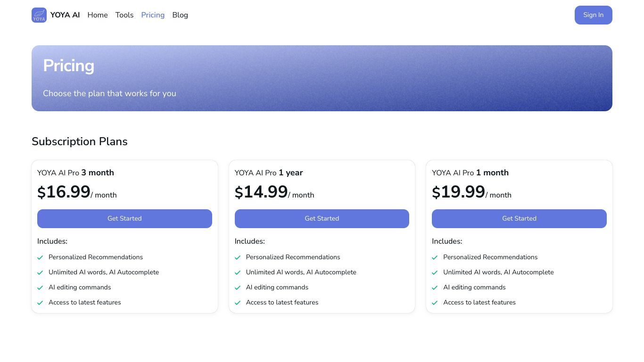Open the Home menu item

pyautogui.click(x=98, y=15)
